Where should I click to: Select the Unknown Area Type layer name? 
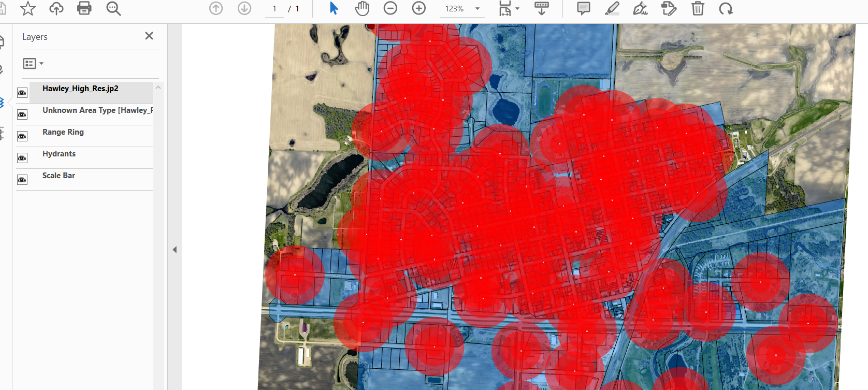[97, 110]
